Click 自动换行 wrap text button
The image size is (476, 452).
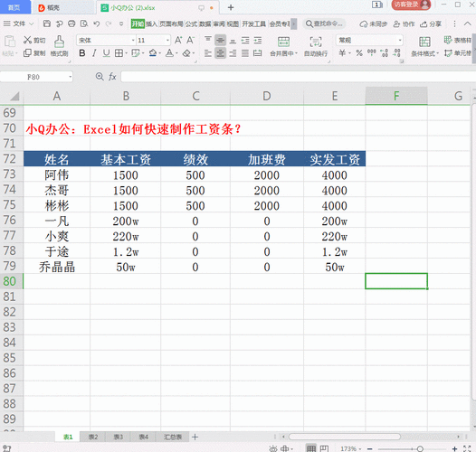(316, 46)
